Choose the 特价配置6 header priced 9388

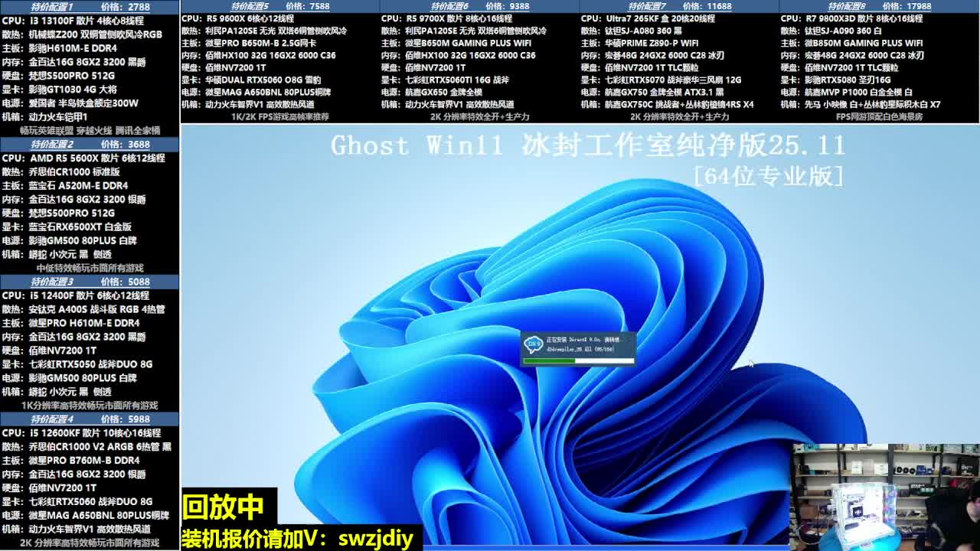point(479,6)
